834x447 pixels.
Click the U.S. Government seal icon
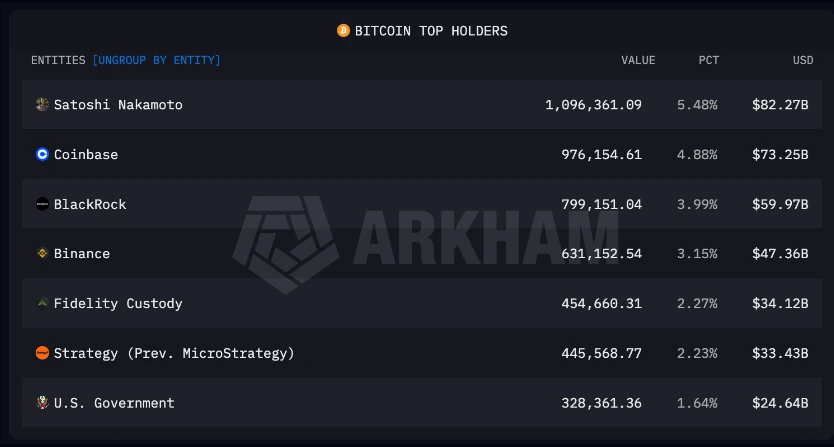(42, 403)
